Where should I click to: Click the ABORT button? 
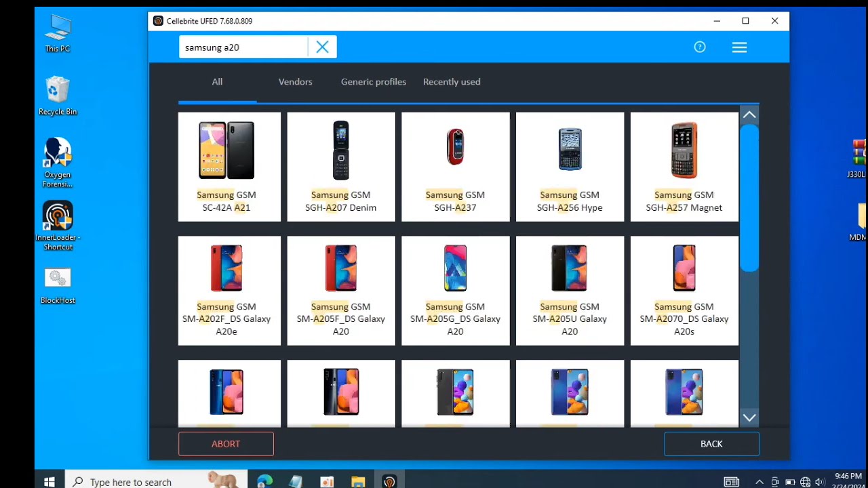click(x=226, y=444)
